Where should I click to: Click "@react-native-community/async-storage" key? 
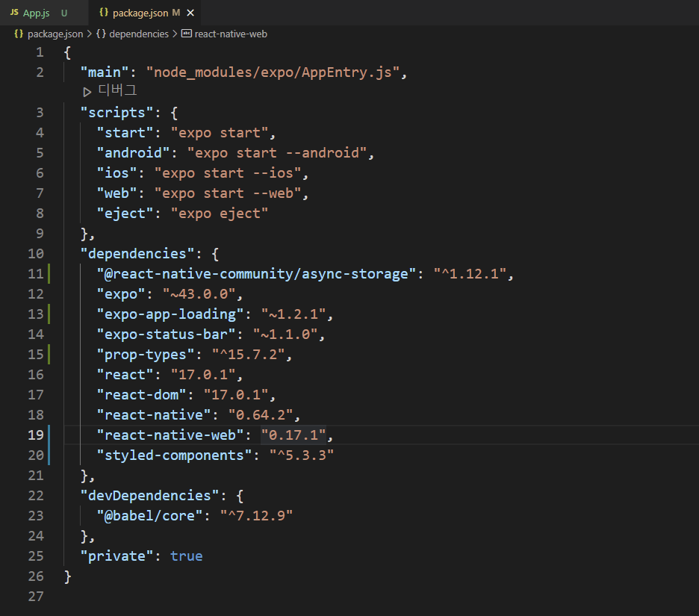coord(256,274)
